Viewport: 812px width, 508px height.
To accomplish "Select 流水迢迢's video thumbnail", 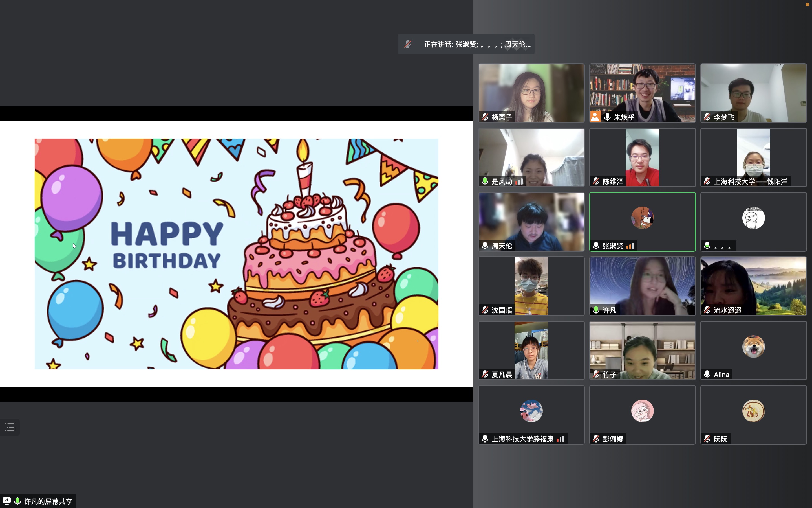I will (x=754, y=286).
